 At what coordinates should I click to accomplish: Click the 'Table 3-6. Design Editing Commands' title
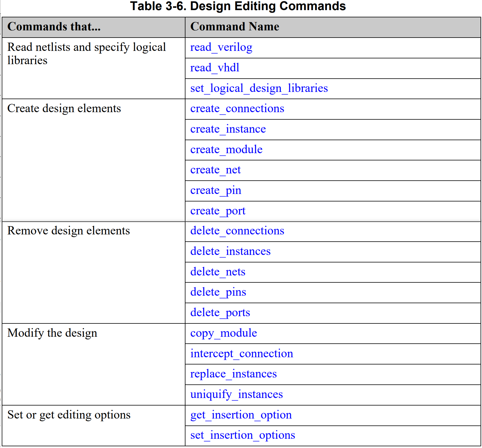238,6
